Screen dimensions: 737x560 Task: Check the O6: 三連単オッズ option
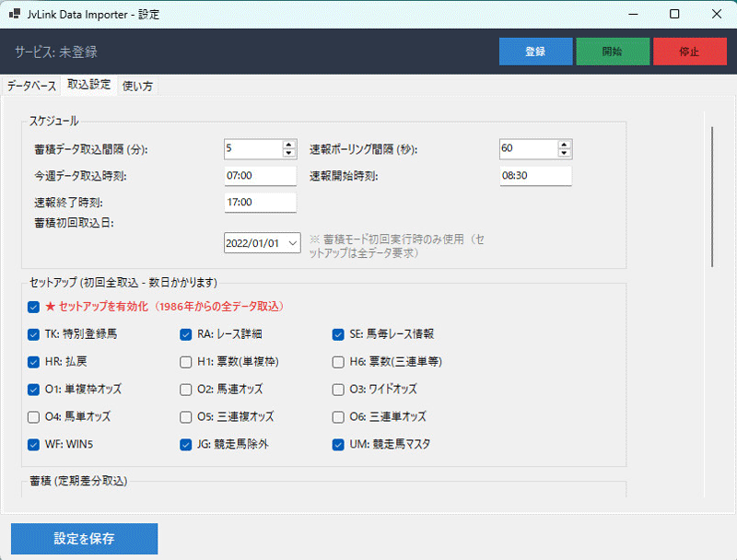338,417
